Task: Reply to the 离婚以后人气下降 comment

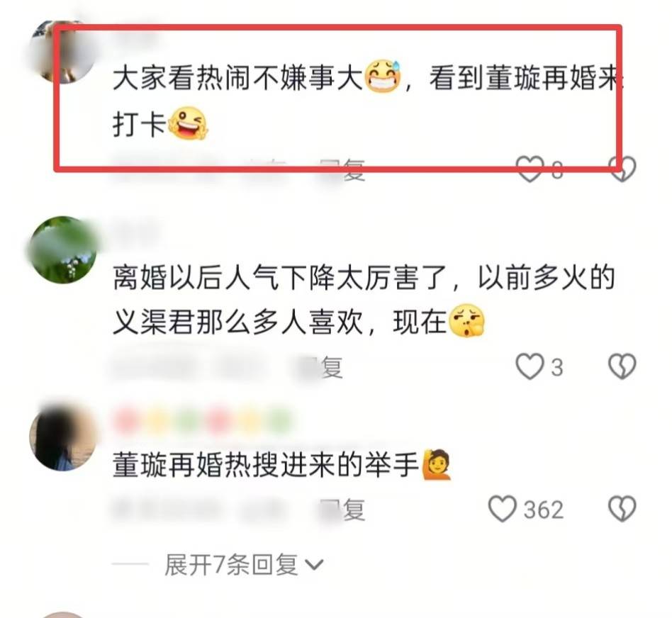Action: (x=321, y=368)
